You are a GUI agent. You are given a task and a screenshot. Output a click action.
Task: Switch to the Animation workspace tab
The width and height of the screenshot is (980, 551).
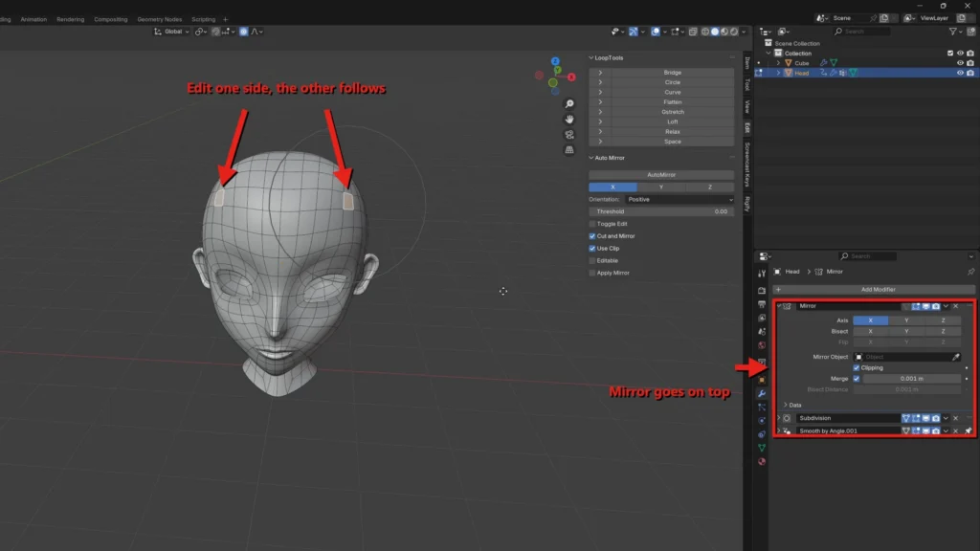coord(33,19)
